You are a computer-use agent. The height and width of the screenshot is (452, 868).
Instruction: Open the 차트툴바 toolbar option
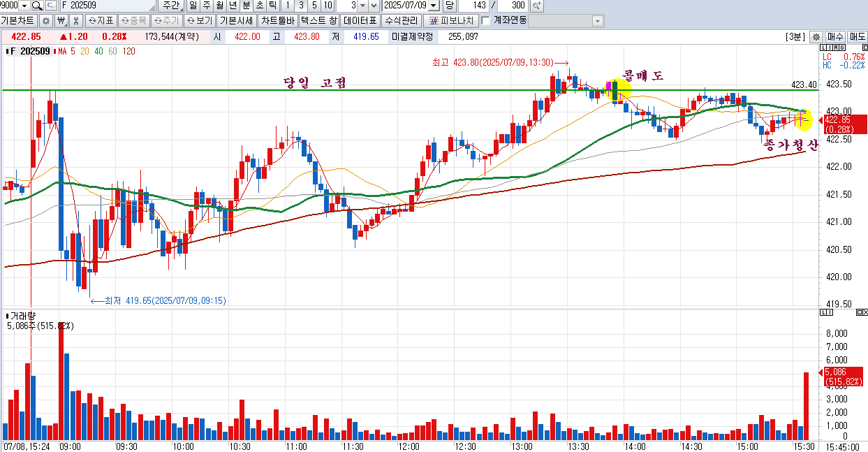click(x=277, y=21)
